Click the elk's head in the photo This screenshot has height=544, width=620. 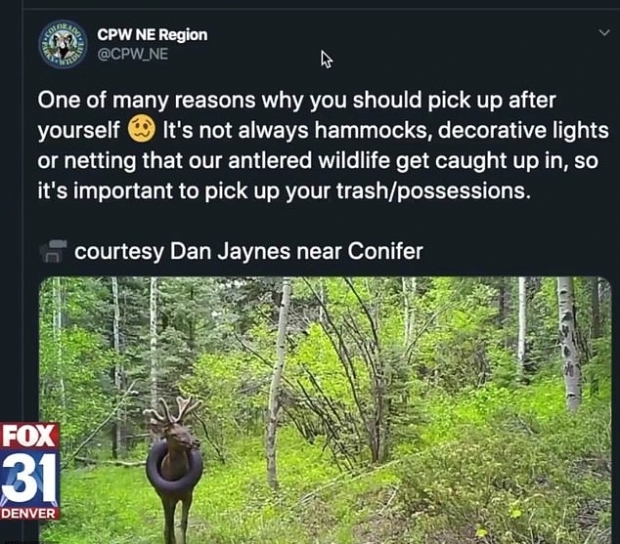181,436
